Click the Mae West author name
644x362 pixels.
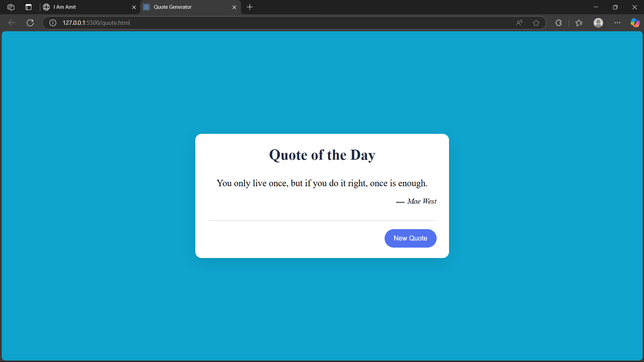422,201
